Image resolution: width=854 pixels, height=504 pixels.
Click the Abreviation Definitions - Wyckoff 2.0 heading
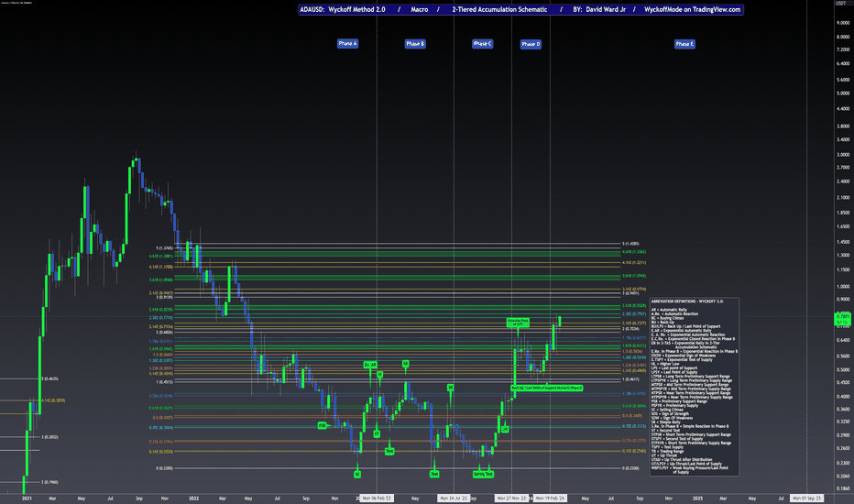coord(687,301)
